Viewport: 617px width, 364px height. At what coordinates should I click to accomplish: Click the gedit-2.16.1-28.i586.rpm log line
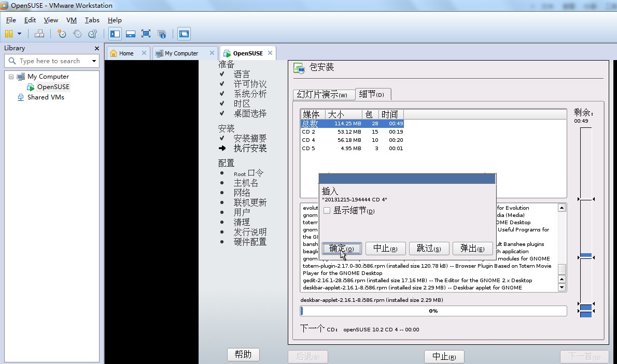[x=417, y=280]
